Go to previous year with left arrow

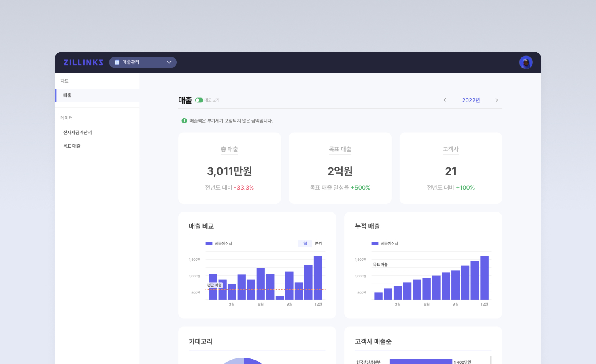tap(445, 100)
